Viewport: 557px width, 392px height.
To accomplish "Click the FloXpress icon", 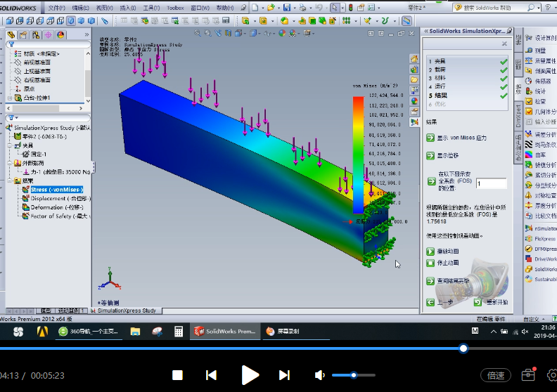I will 529,239.
